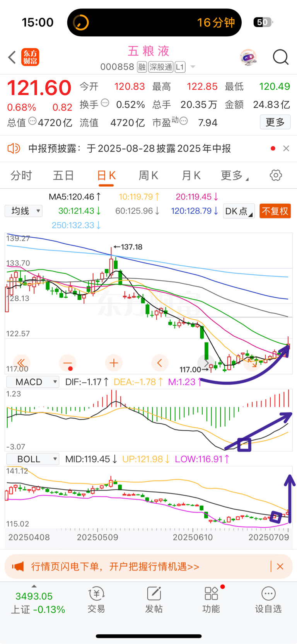Dismiss the 中报预披露 notice
The height and width of the screenshot is (644, 297).
point(286,148)
